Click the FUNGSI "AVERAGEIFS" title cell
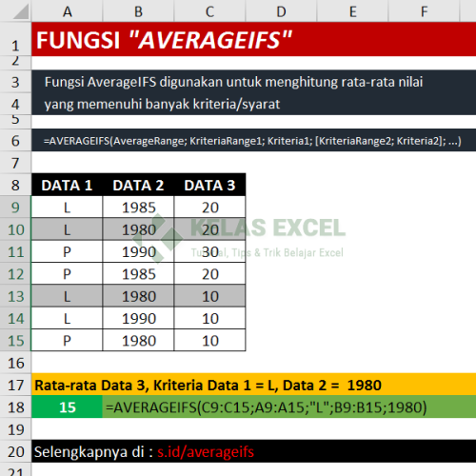 (x=253, y=39)
